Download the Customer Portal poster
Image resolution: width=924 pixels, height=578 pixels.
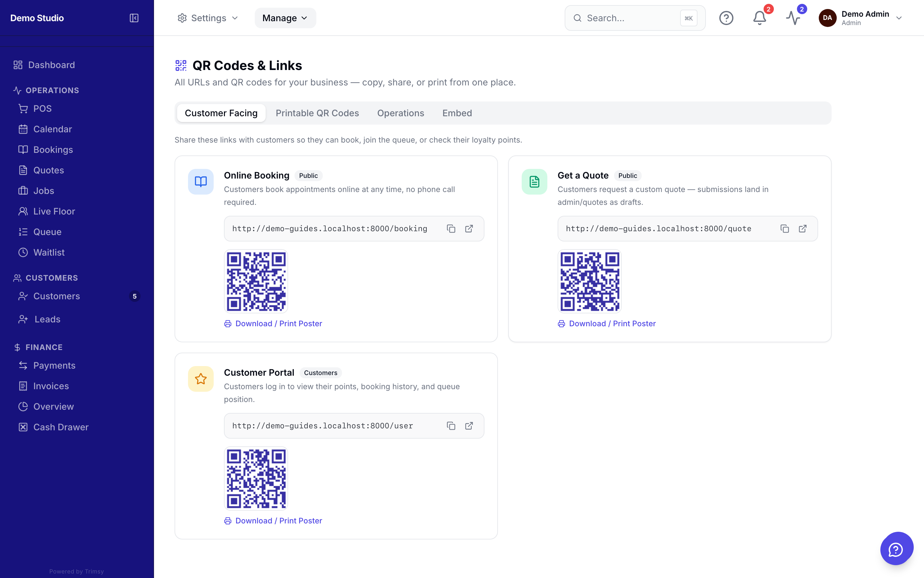click(273, 521)
